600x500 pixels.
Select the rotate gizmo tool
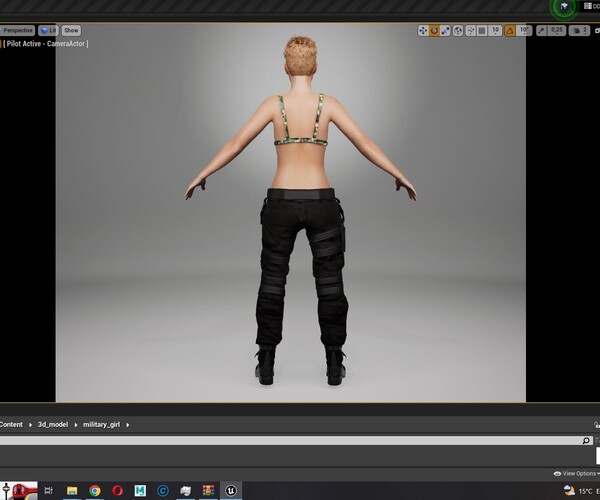coord(434,31)
